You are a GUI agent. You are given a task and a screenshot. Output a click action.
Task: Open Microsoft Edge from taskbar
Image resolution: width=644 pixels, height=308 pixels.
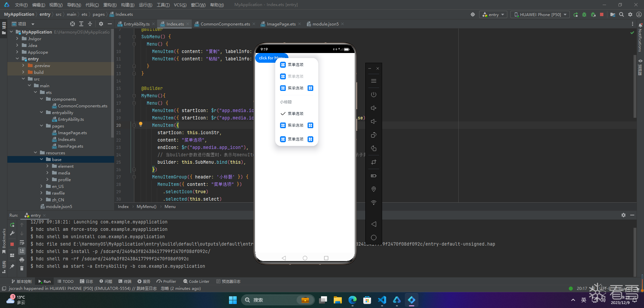pyautogui.click(x=353, y=300)
